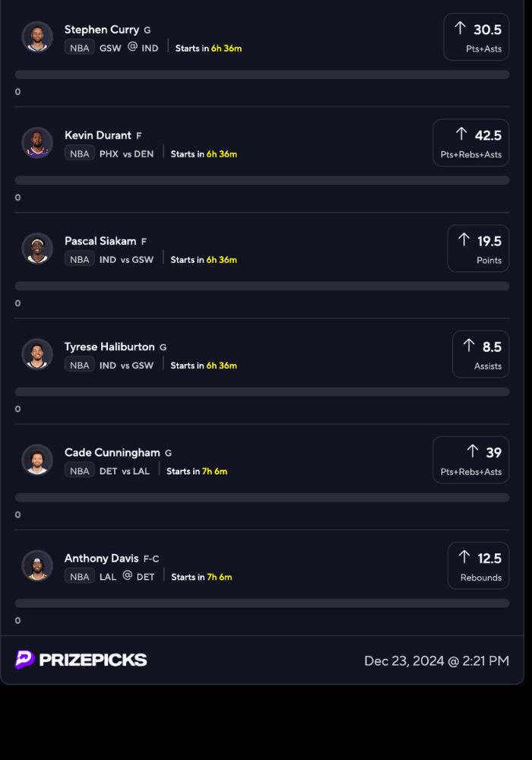Click Kevin Durant's player avatar
Image resolution: width=532 pixels, height=760 pixels.
[37, 143]
